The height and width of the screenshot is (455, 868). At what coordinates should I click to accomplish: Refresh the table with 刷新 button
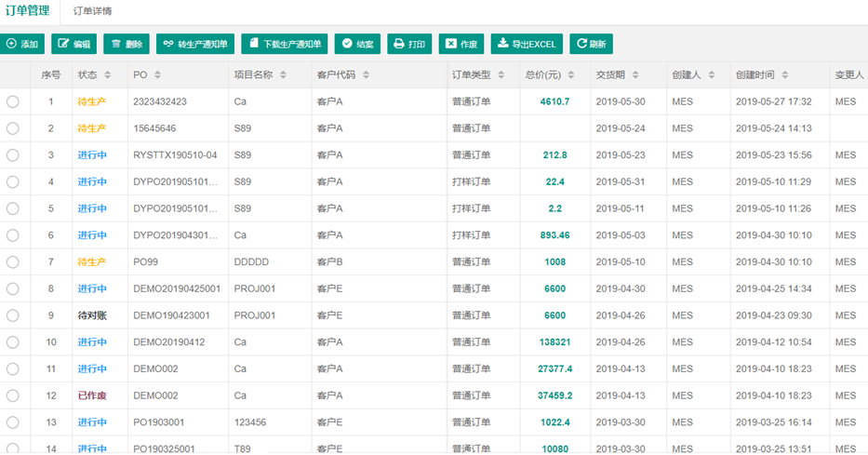pos(591,44)
